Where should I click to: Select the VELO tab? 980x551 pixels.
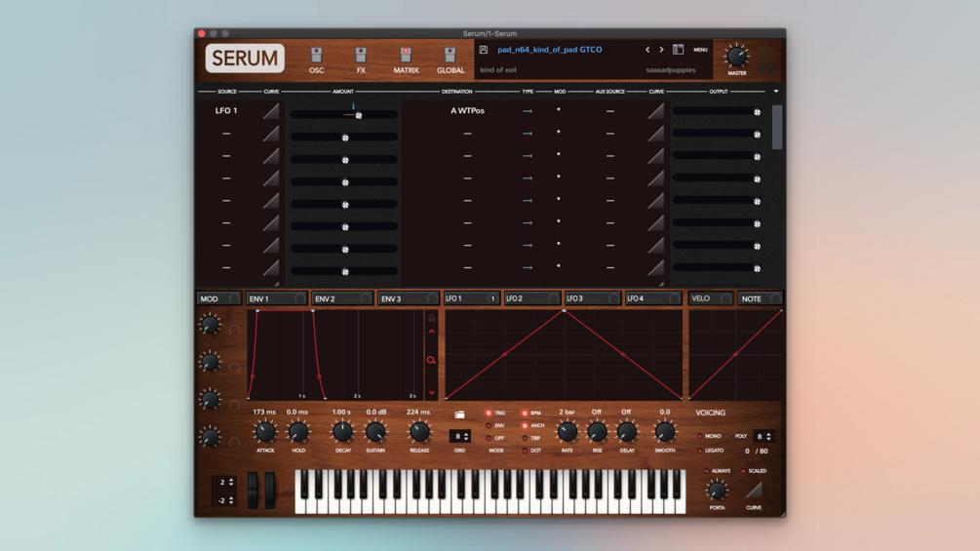(x=710, y=298)
